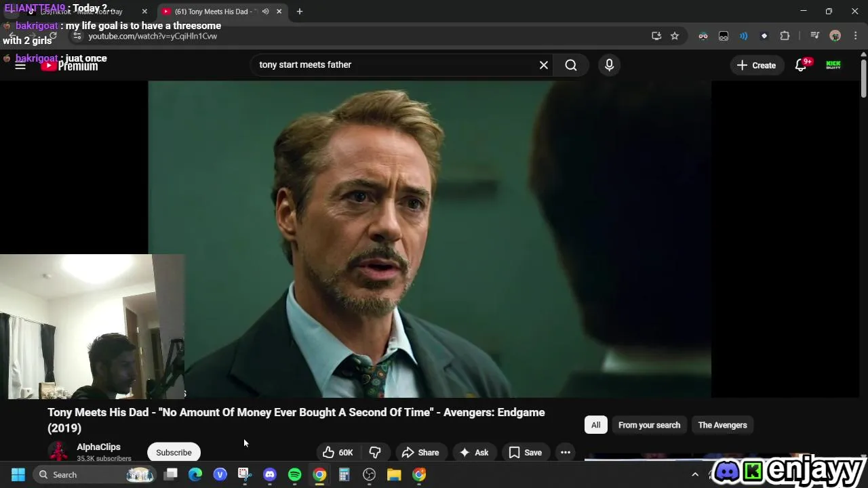Open the AlphaClips channel name link
The width and height of the screenshot is (868, 488).
pyautogui.click(x=98, y=447)
